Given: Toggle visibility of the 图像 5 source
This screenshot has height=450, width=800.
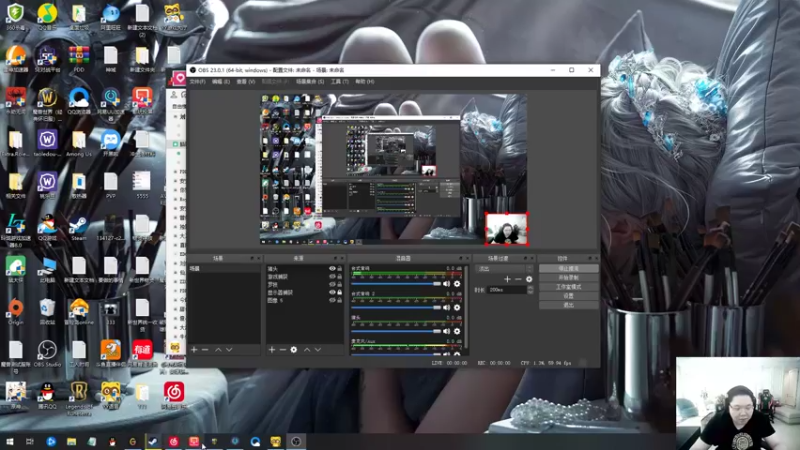Looking at the screenshot, I should click(x=332, y=301).
